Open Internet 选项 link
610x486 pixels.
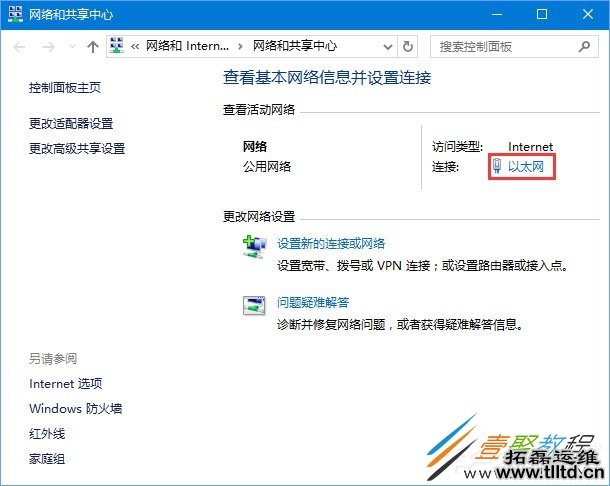(x=66, y=384)
